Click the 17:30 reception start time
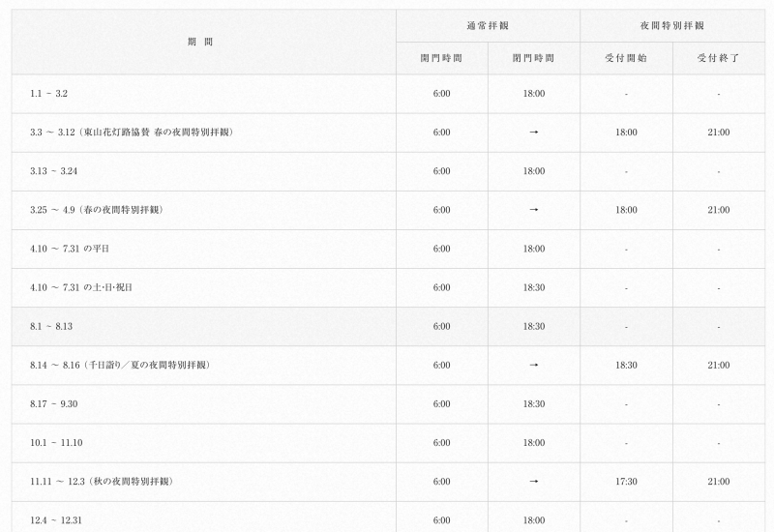Screen dimensions: 774x532 (x=626, y=481)
